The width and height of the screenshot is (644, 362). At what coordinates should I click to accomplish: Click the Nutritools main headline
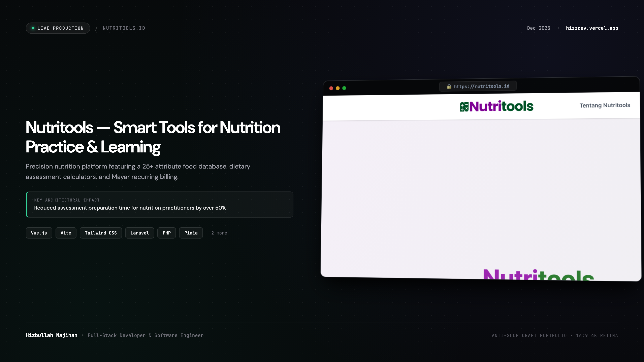tap(153, 137)
